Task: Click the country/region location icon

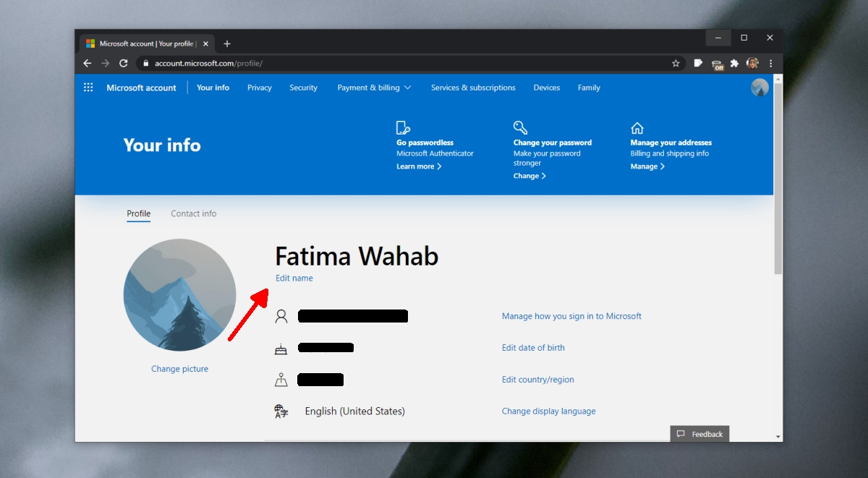Action: (x=281, y=380)
